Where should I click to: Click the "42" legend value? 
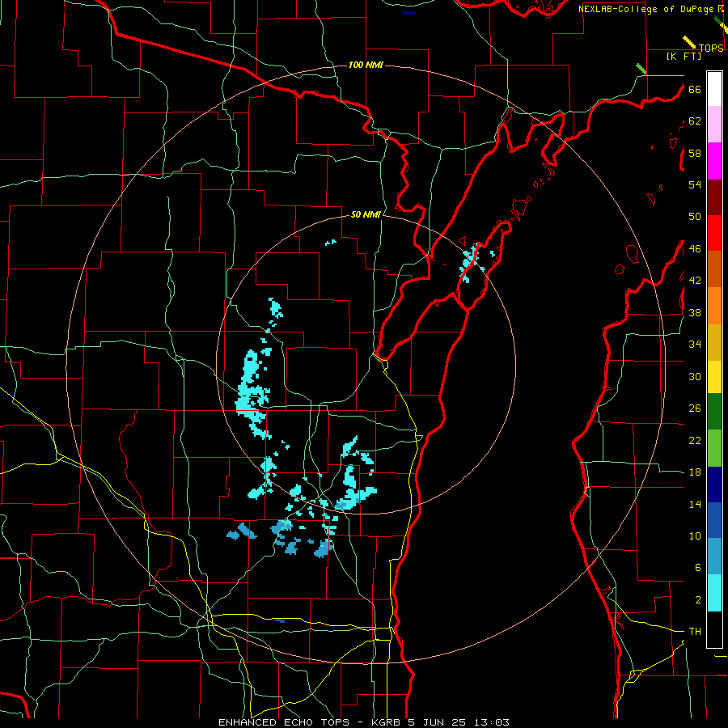pos(695,281)
